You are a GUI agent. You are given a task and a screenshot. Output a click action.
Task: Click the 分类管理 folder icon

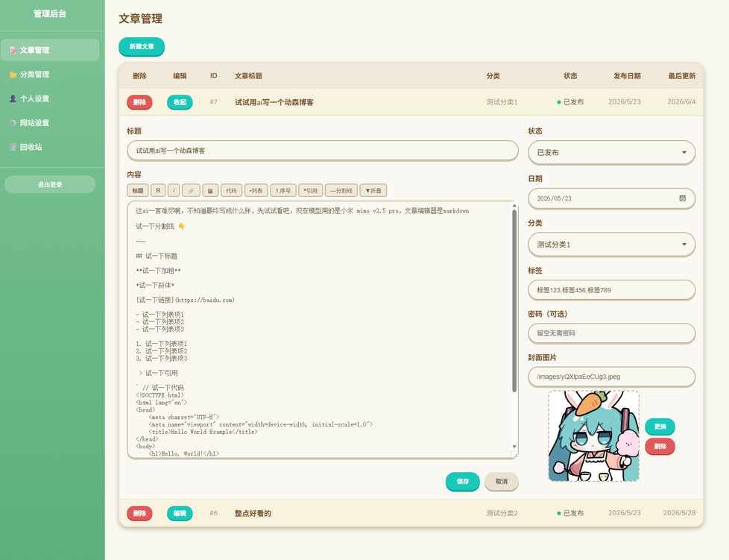tap(13, 75)
